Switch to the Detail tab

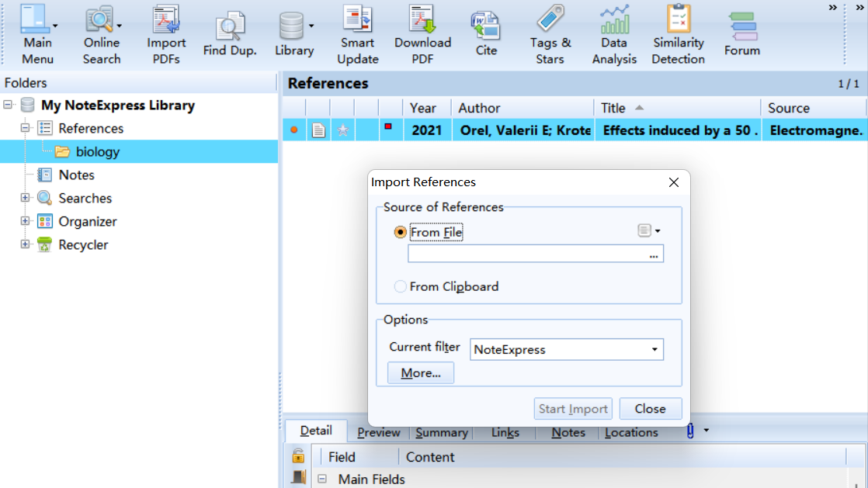[x=316, y=431]
